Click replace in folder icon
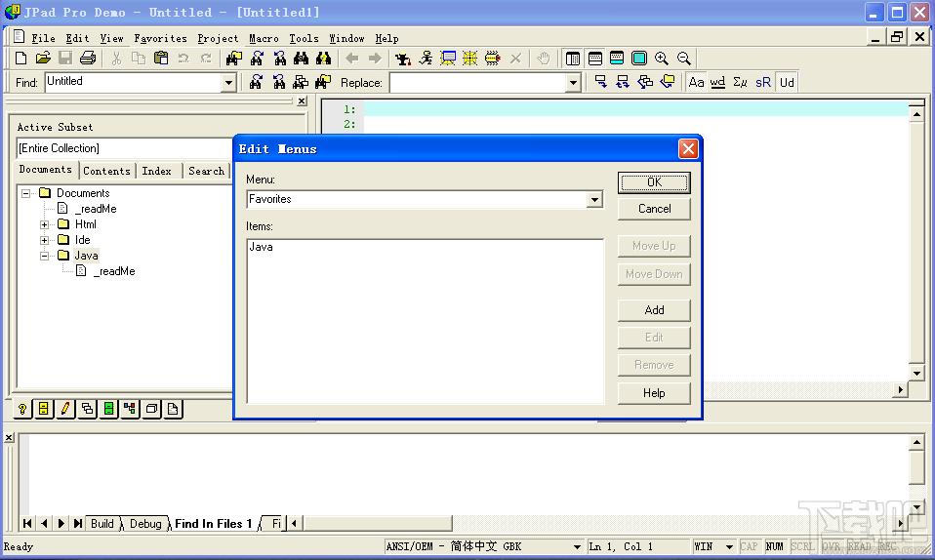The height and width of the screenshot is (560, 935). pyautogui.click(x=668, y=82)
